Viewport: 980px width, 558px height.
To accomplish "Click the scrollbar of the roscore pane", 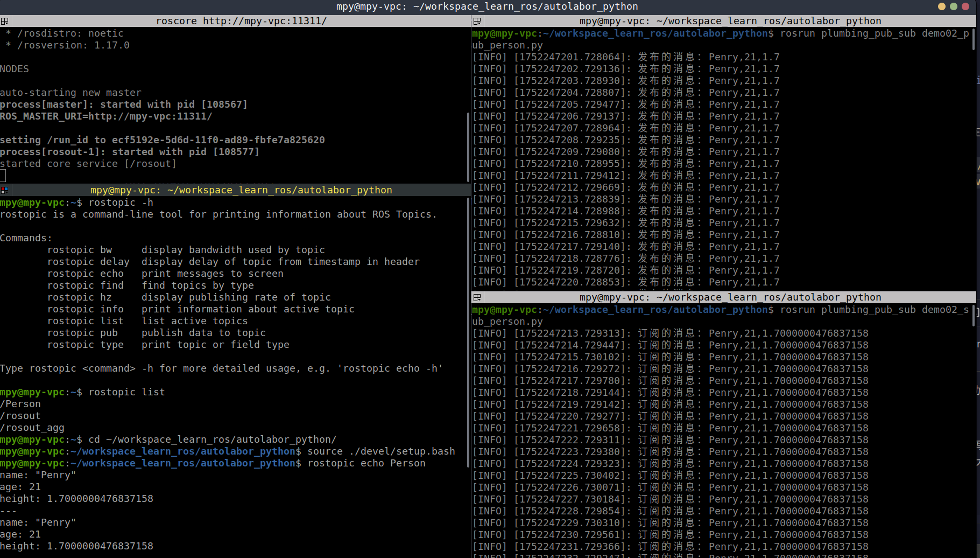I will (468, 145).
